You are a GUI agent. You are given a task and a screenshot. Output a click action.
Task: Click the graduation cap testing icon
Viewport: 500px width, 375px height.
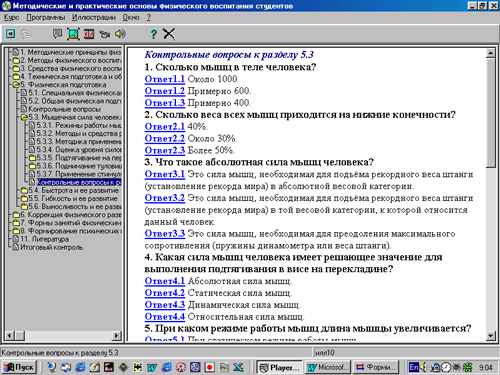click(x=105, y=34)
